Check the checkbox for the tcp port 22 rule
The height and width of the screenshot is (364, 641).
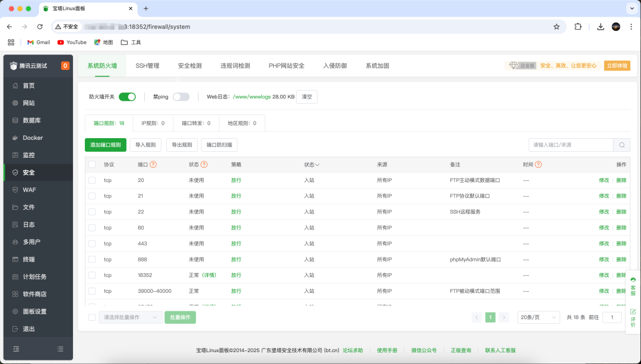[x=92, y=212]
